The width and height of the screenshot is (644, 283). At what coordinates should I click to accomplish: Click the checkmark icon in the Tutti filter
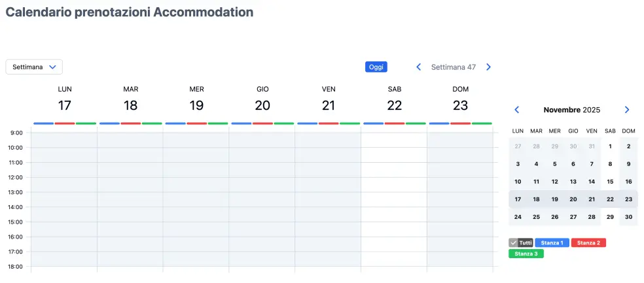click(513, 242)
